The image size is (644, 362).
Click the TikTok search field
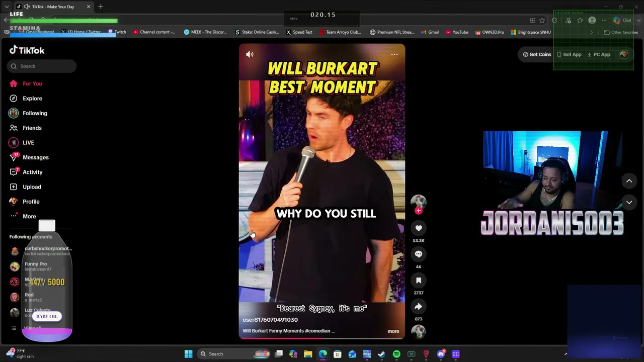(42, 66)
